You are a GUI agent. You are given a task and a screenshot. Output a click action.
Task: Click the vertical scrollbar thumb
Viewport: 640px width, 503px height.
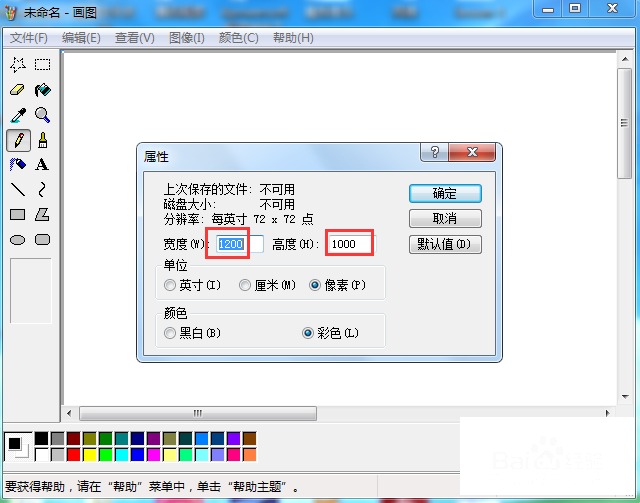pos(625,123)
